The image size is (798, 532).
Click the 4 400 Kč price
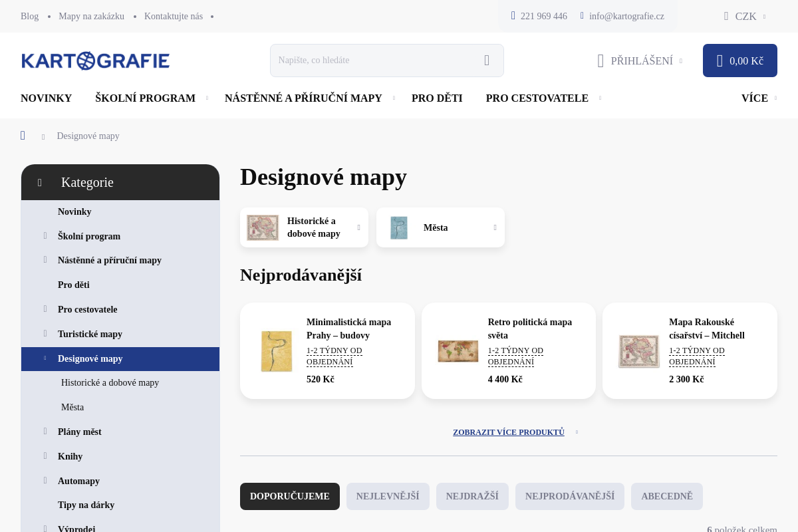505,379
